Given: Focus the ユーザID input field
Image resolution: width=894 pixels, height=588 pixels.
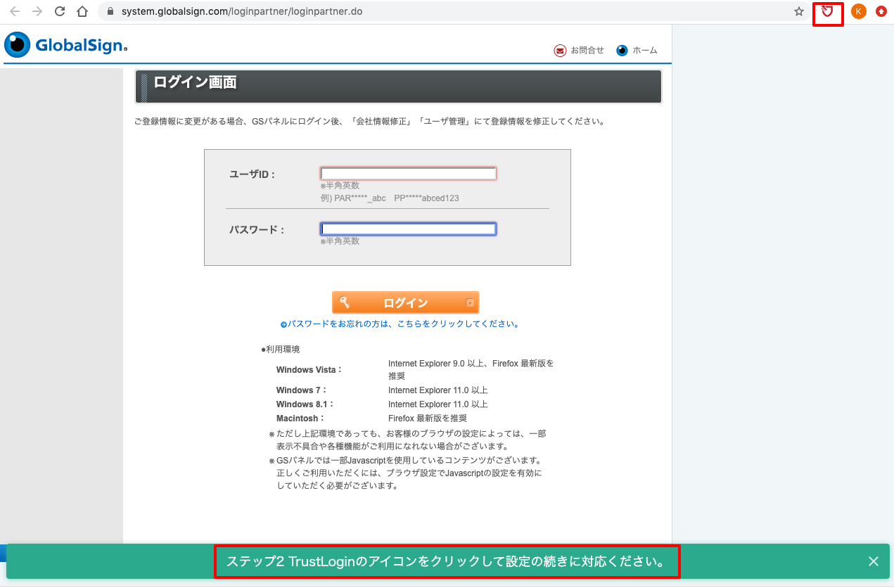Looking at the screenshot, I should pos(409,174).
